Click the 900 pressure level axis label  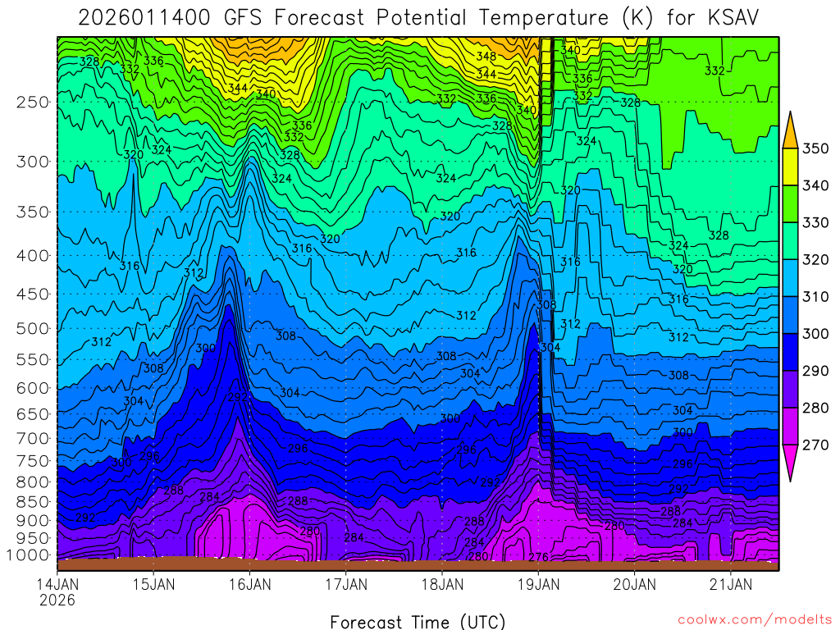click(x=33, y=520)
